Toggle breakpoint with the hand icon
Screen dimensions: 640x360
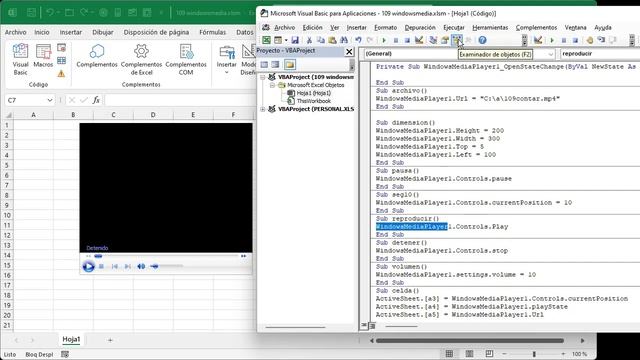click(x=589, y=40)
